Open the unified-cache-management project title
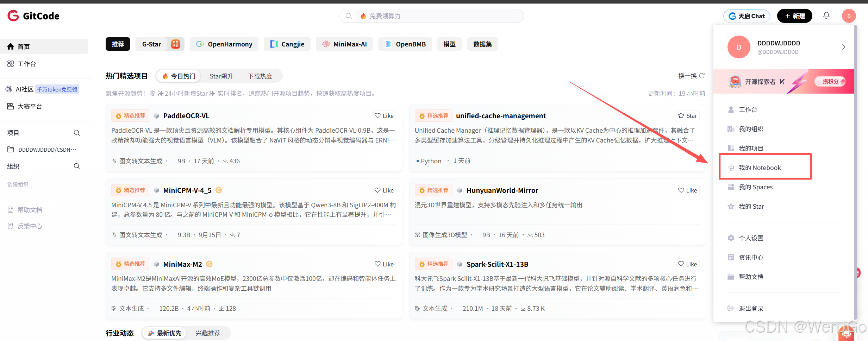 [x=501, y=116]
